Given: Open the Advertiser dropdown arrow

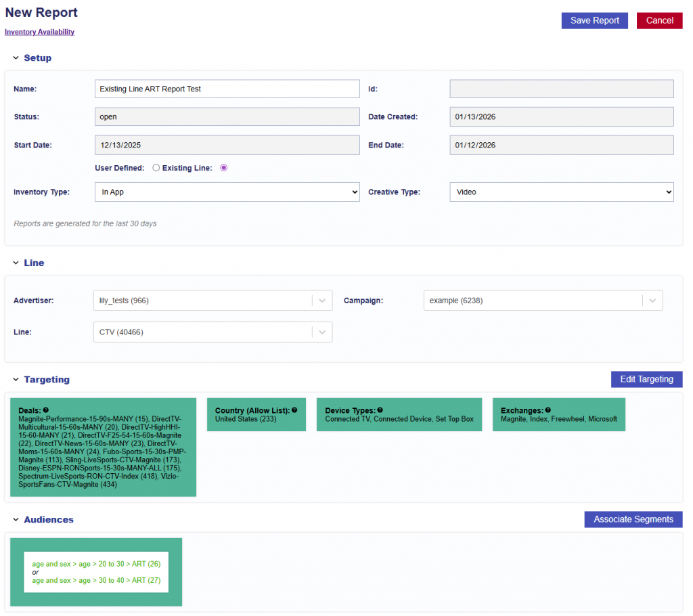Looking at the screenshot, I should (x=322, y=301).
